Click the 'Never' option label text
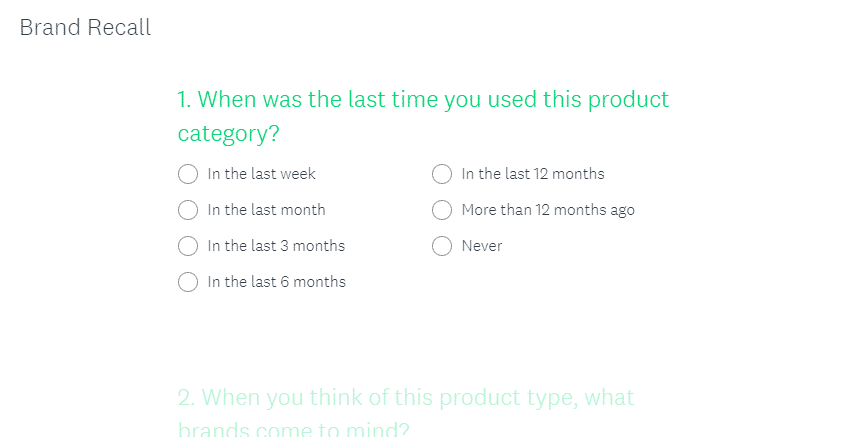Screen dimensions: 856x437 click(482, 246)
